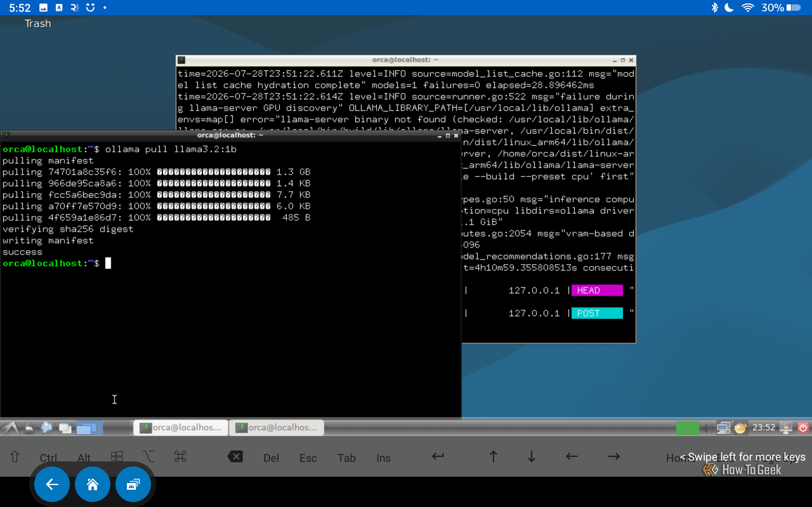Screen dimensions: 812x507
Task: Click the magenta HEAD request label
Action: point(597,290)
